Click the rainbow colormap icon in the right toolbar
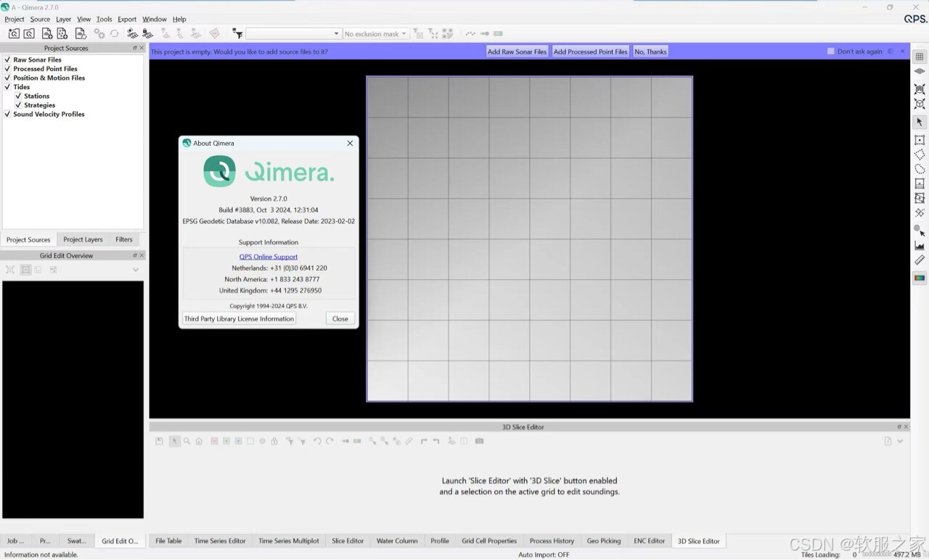This screenshot has width=929, height=560. click(x=920, y=278)
